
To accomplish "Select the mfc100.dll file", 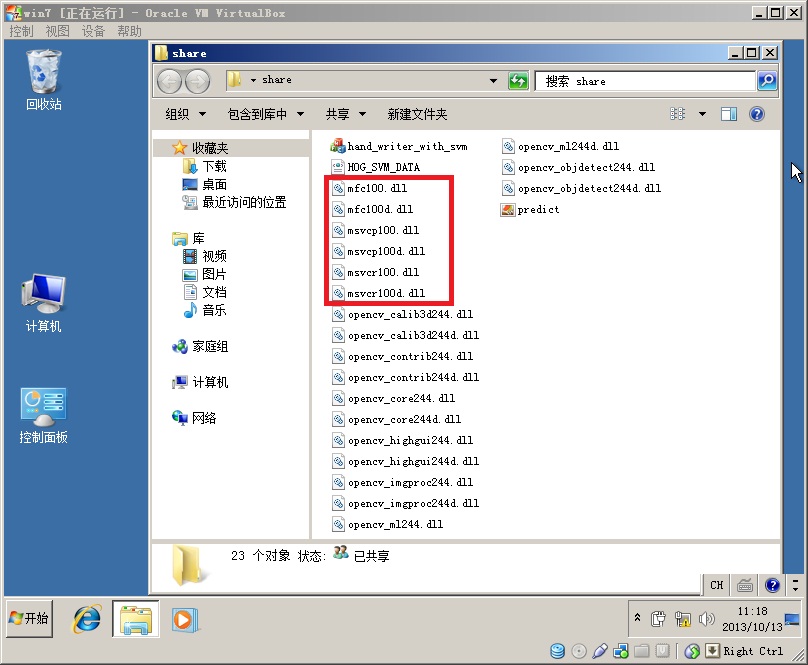I will pos(369,188).
